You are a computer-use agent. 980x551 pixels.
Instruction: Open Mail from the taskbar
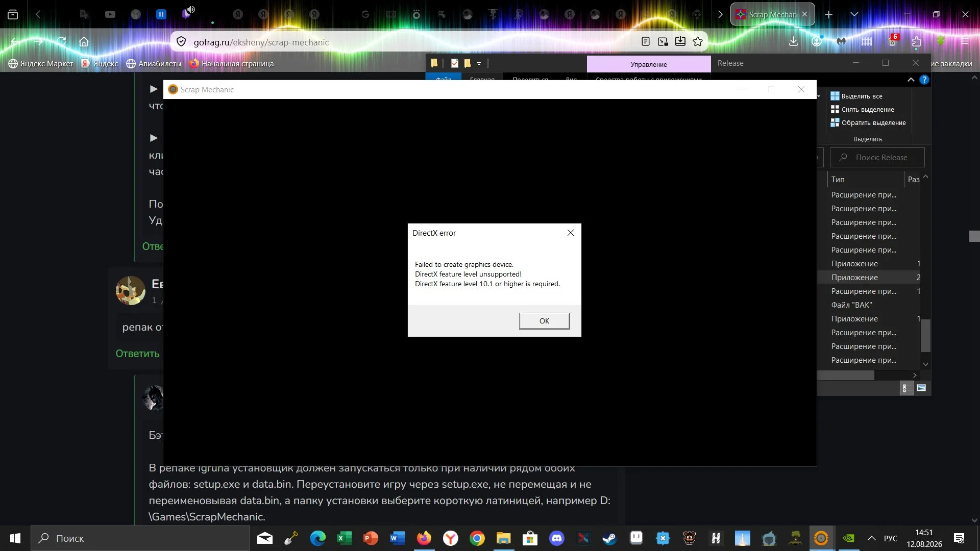(264, 538)
